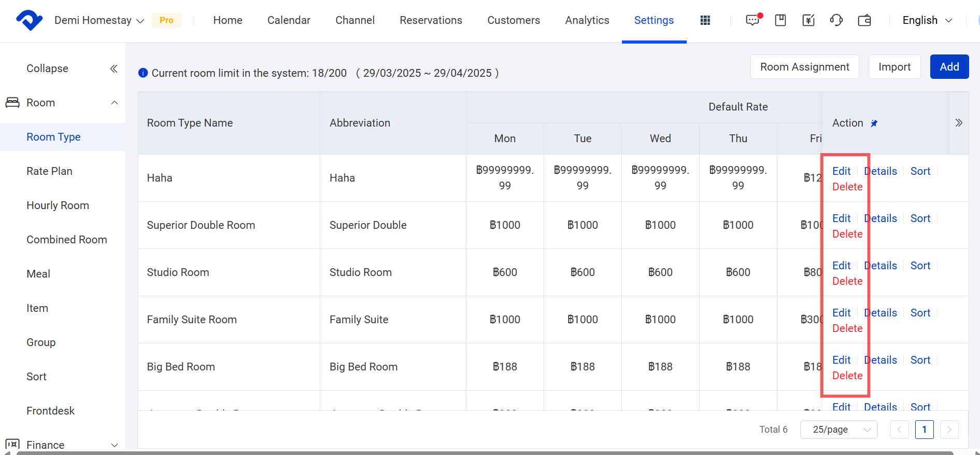This screenshot has height=455, width=980.
Task: Expand the Demi Homestay property selector
Action: click(99, 20)
